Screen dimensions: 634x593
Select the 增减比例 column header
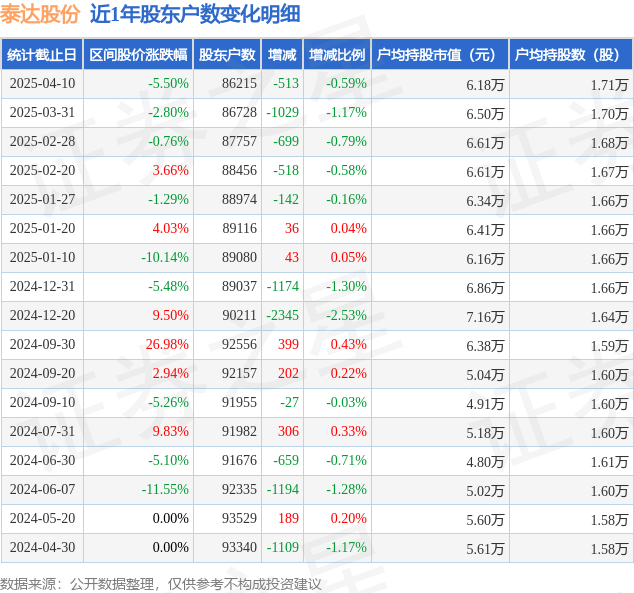coord(337,55)
